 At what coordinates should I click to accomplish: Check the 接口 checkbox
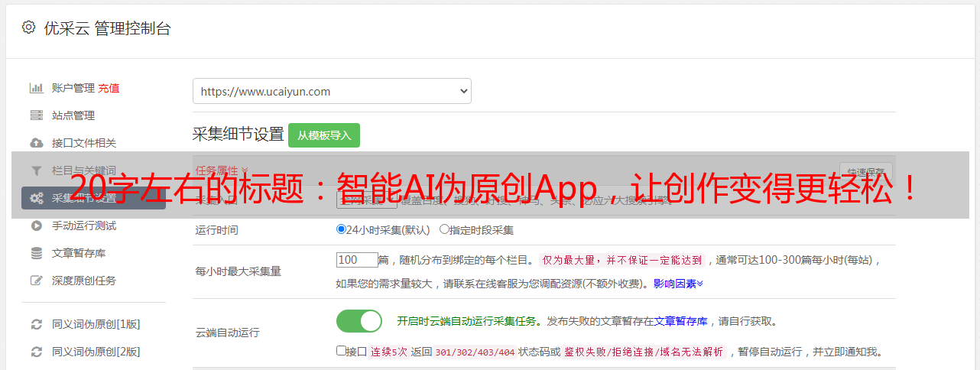(x=341, y=351)
